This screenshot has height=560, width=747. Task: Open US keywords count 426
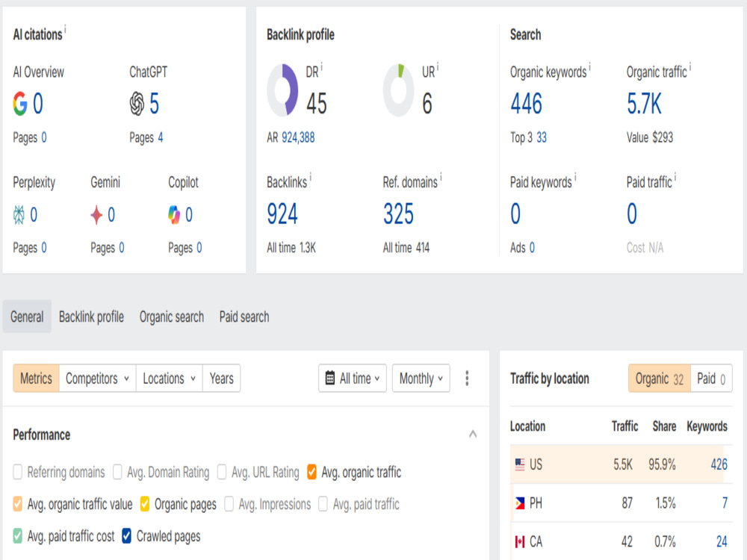click(x=719, y=464)
